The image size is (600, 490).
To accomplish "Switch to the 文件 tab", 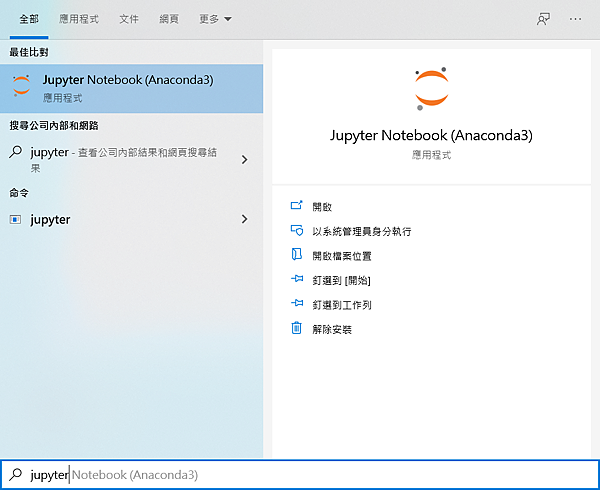I will point(129,19).
